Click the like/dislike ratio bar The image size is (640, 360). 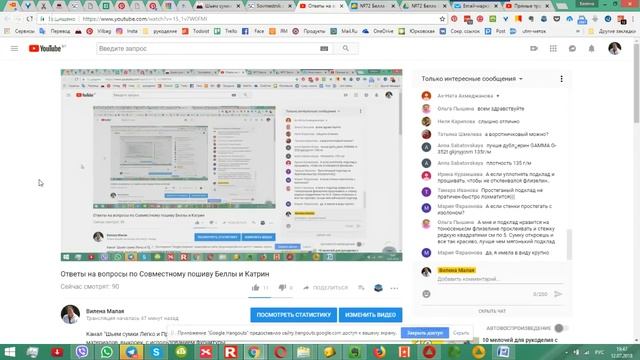[x=270, y=297]
